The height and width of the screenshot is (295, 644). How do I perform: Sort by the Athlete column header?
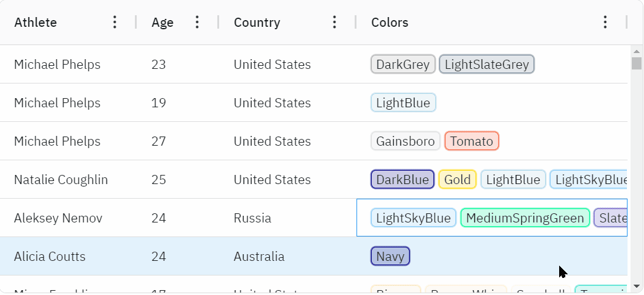(x=36, y=22)
